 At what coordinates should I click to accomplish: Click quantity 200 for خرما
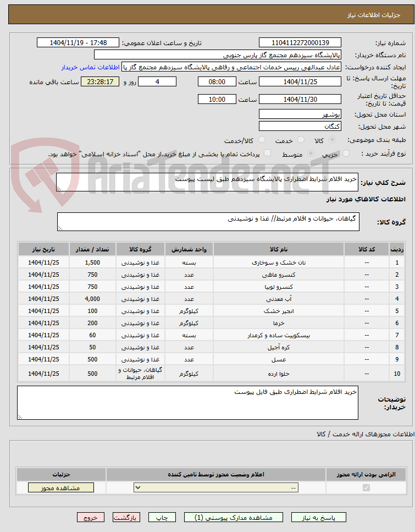[92, 323]
